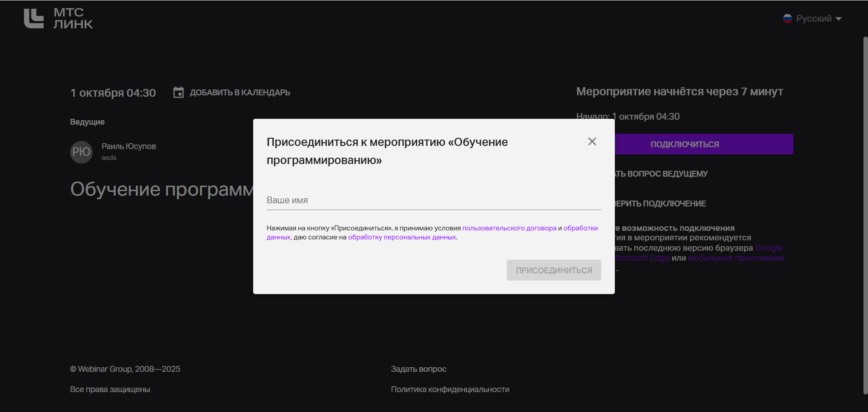
Task: Follow the обработки данных link
Action: [x=580, y=228]
